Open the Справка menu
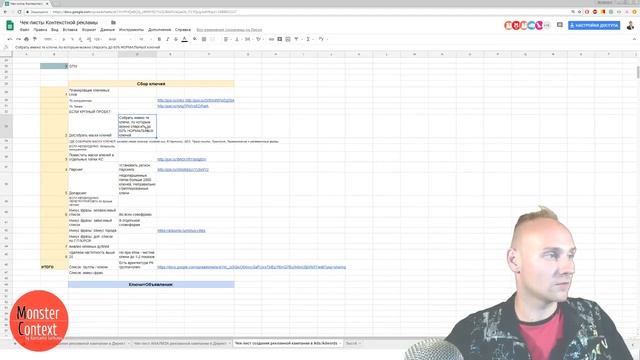The height and width of the screenshot is (360, 640). tap(183, 30)
